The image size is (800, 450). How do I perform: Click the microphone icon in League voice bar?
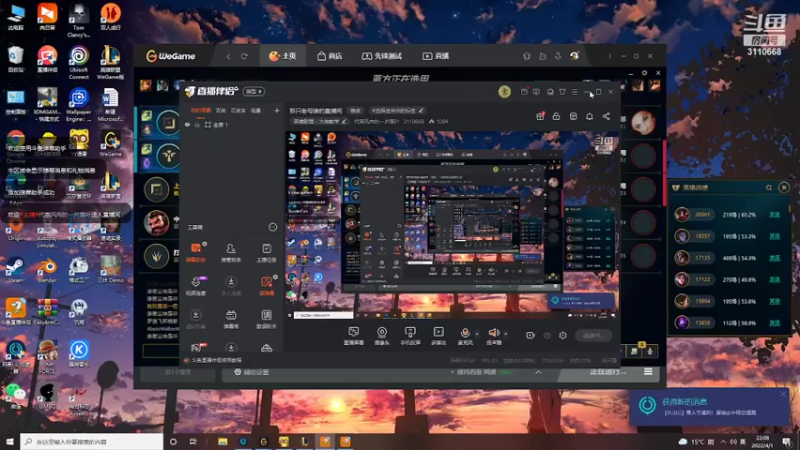(x=649, y=351)
